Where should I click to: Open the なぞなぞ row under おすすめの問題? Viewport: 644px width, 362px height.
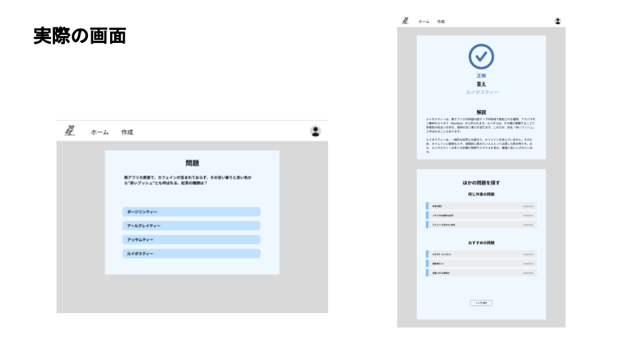(x=481, y=255)
